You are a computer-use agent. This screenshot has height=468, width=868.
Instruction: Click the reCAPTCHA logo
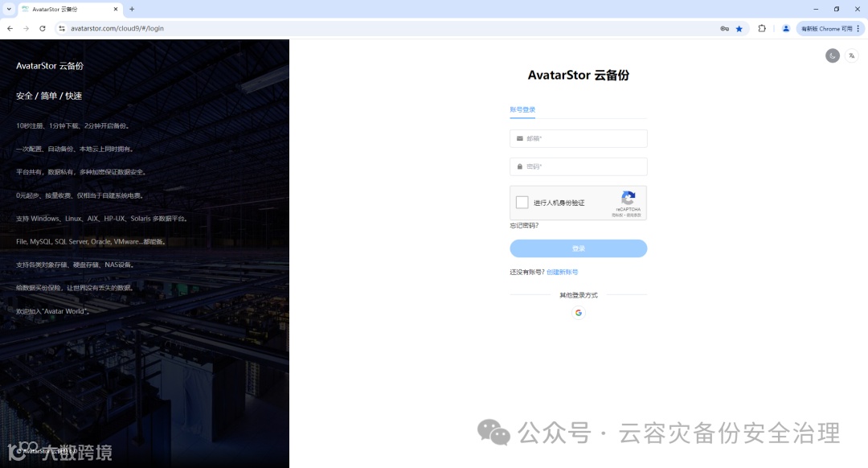pyautogui.click(x=628, y=198)
